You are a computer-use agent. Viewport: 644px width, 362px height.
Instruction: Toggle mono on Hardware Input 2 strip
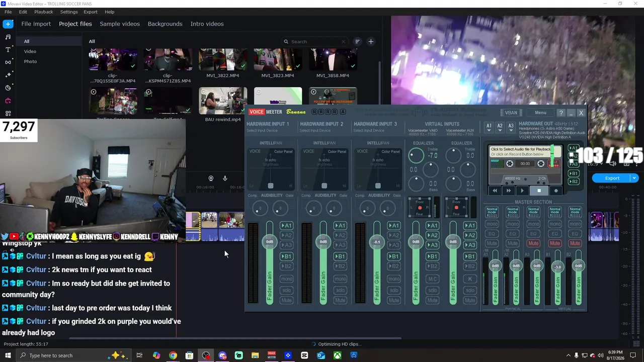(x=340, y=279)
